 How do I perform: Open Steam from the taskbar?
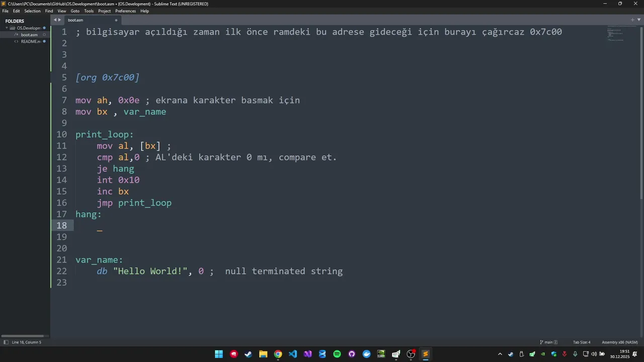click(x=248, y=354)
